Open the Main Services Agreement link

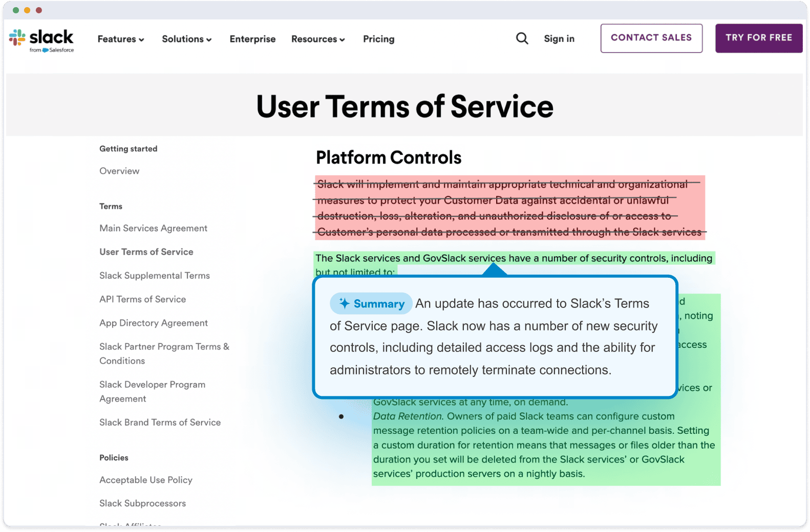click(x=154, y=228)
